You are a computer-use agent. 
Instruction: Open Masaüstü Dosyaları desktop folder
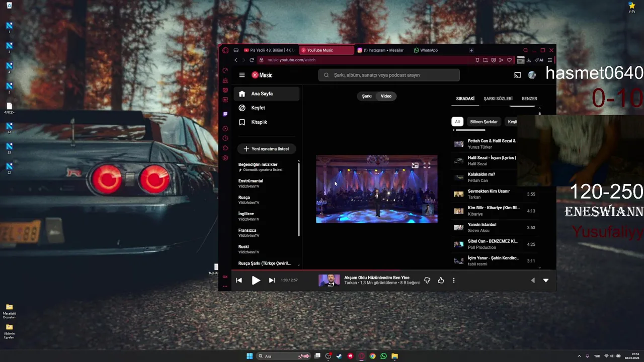(9, 311)
